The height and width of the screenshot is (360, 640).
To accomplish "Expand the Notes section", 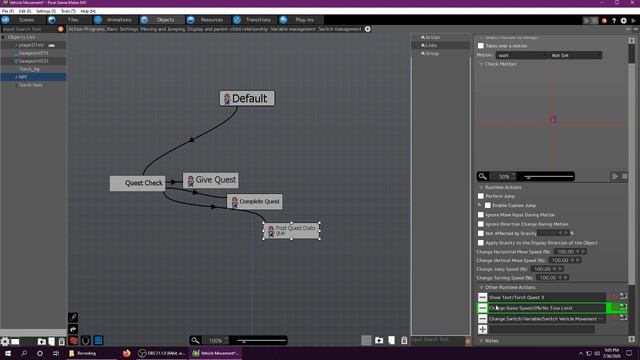I will click(x=481, y=340).
